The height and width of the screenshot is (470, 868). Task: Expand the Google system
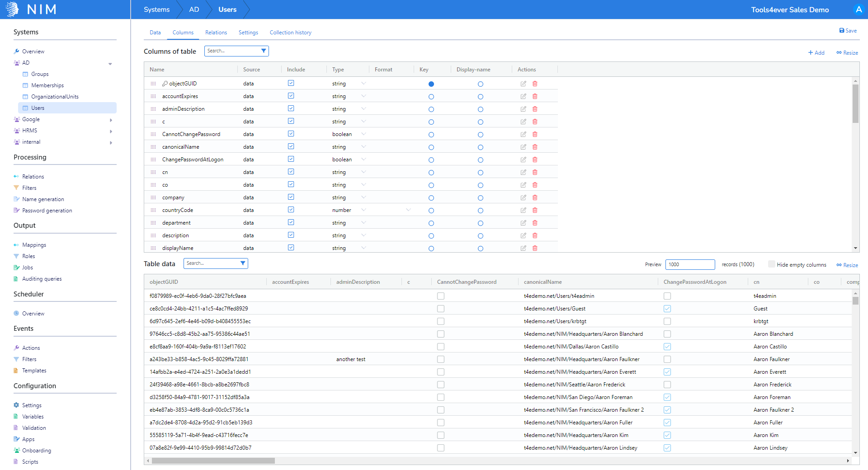[x=111, y=119]
